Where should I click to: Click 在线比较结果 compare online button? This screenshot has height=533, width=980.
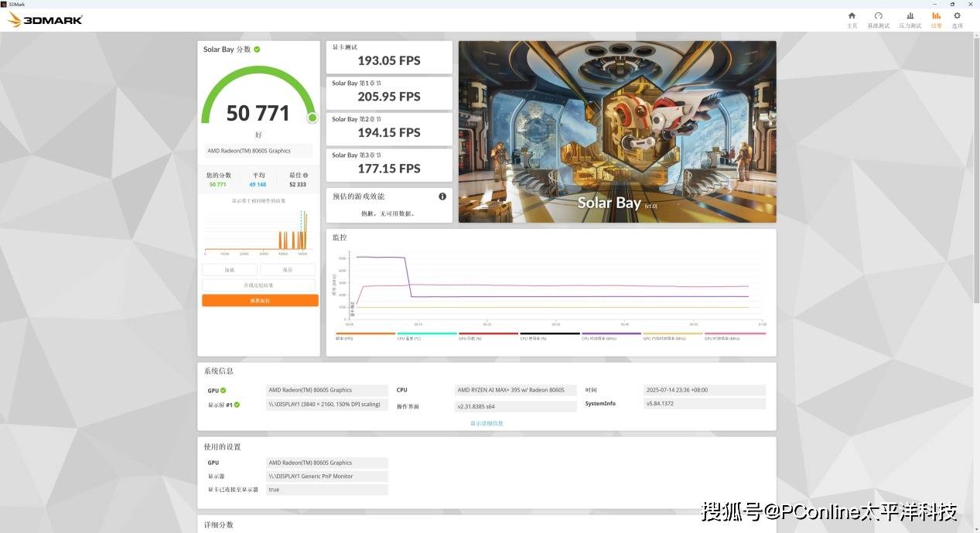pos(259,285)
